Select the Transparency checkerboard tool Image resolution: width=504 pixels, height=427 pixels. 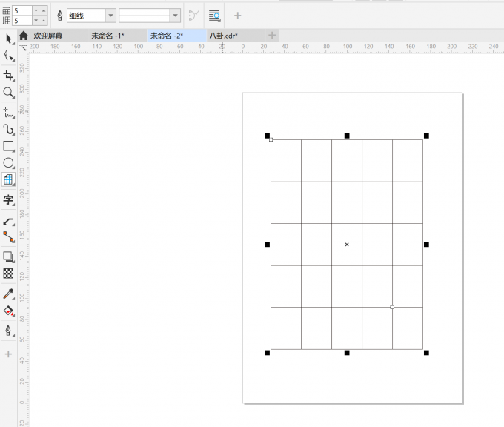[x=9, y=274]
